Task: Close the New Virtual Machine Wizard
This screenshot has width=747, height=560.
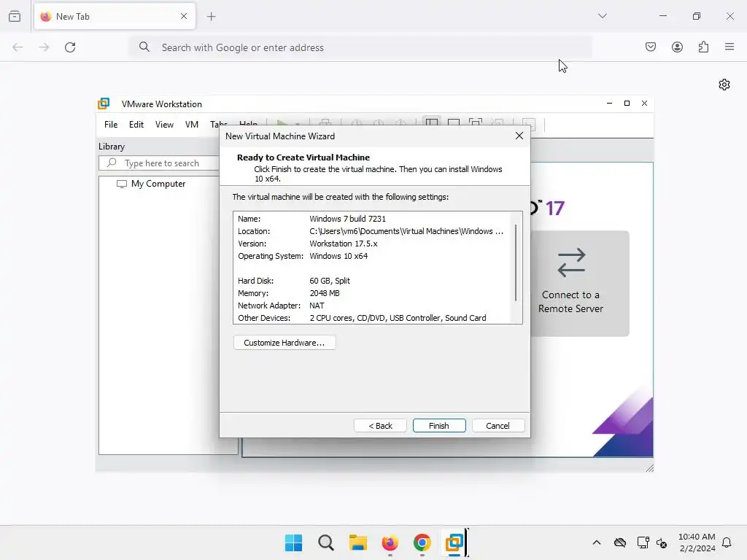Action: point(519,136)
